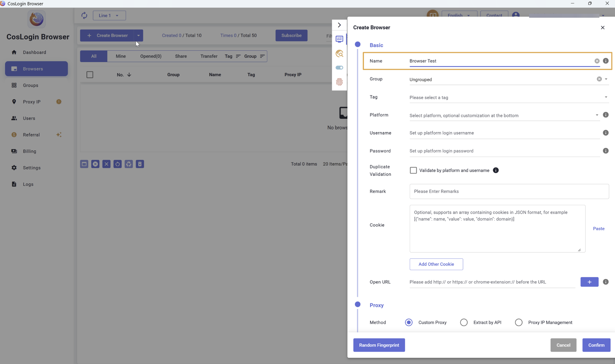Open Proxy IP in the sidebar

pyautogui.click(x=36, y=102)
